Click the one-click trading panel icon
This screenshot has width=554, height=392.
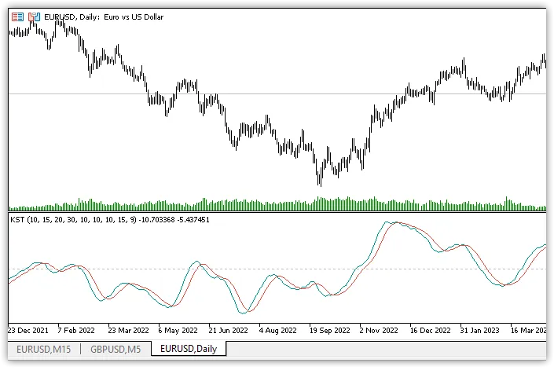pyautogui.click(x=17, y=16)
